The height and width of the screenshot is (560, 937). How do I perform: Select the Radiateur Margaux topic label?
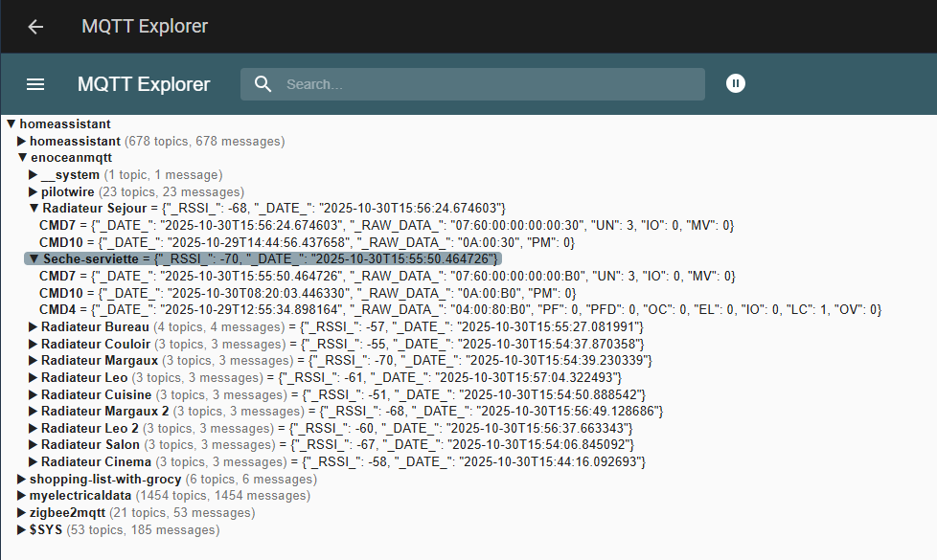click(100, 361)
